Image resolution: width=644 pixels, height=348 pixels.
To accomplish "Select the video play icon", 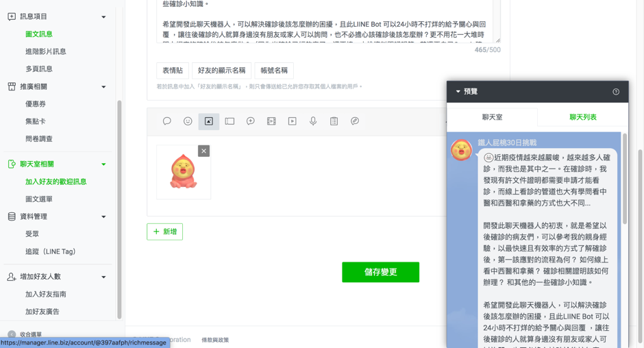I will [292, 121].
